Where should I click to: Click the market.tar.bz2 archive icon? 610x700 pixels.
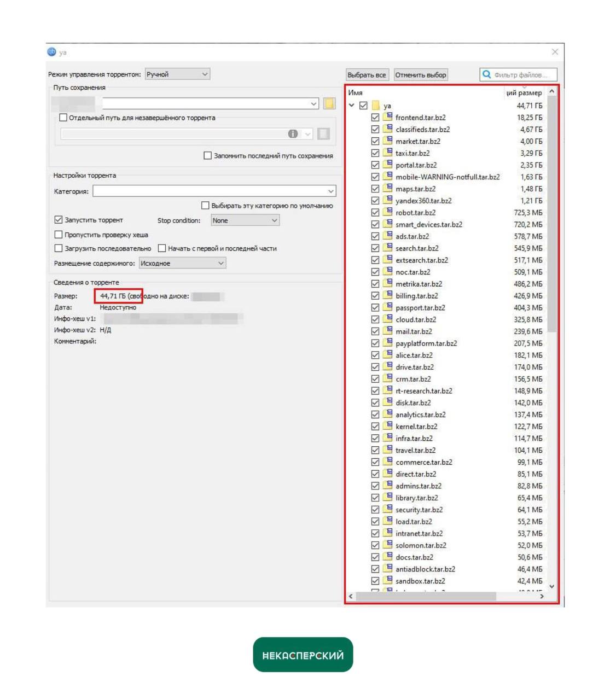coord(388,141)
